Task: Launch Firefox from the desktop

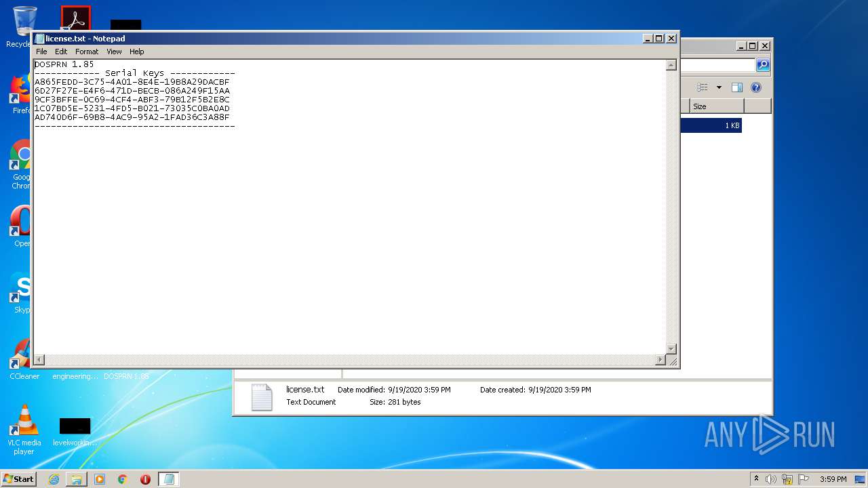Action: pyautogui.click(x=20, y=94)
